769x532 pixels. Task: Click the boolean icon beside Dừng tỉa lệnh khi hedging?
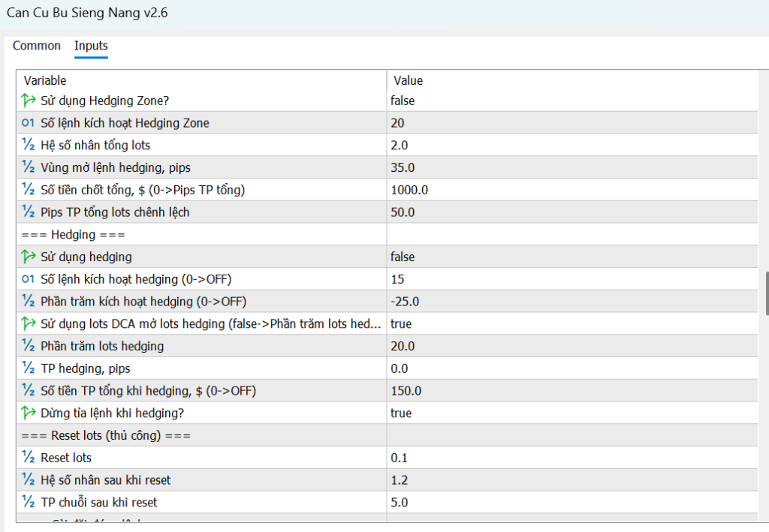click(x=29, y=413)
